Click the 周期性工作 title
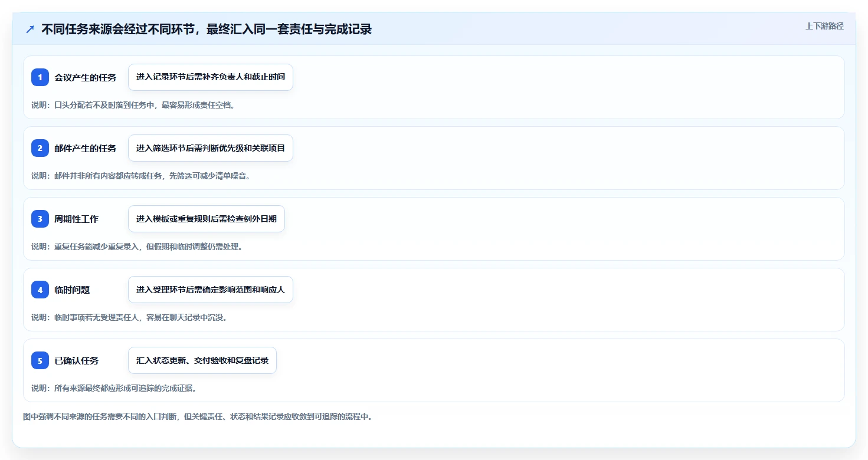This screenshot has height=460, width=868. pos(77,219)
